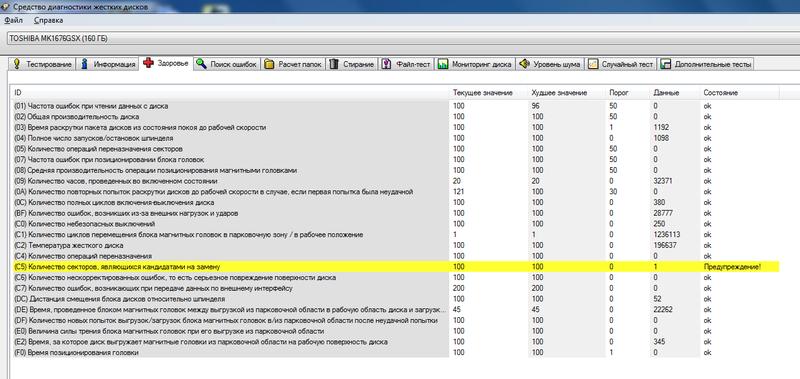Click the Файл-тест document icon
The height and width of the screenshot is (379, 800).
tap(387, 64)
